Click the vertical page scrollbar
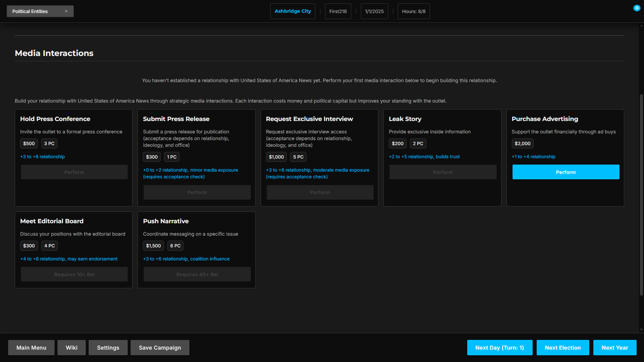Viewport: 644px width, 362px height. [641, 194]
